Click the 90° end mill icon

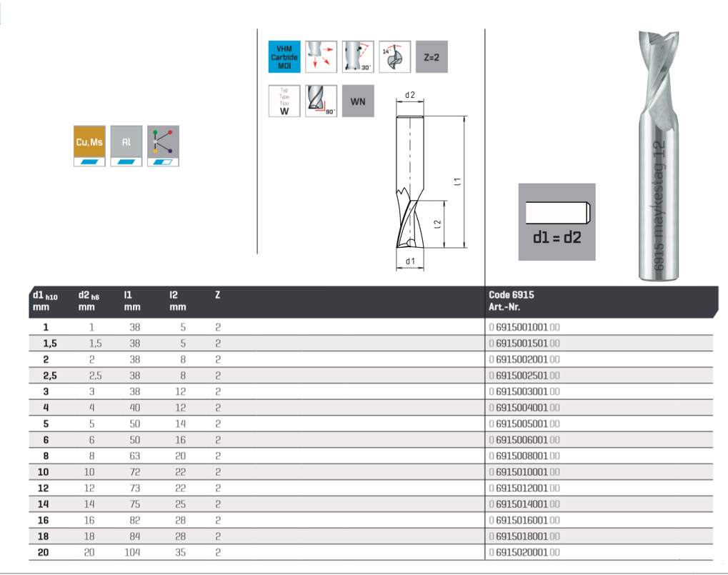(321, 101)
